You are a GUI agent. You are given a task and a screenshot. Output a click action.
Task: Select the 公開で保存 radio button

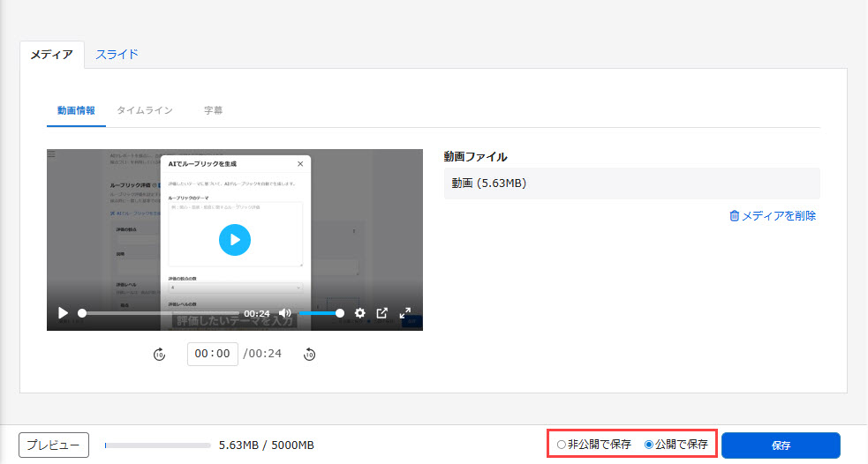(649, 445)
